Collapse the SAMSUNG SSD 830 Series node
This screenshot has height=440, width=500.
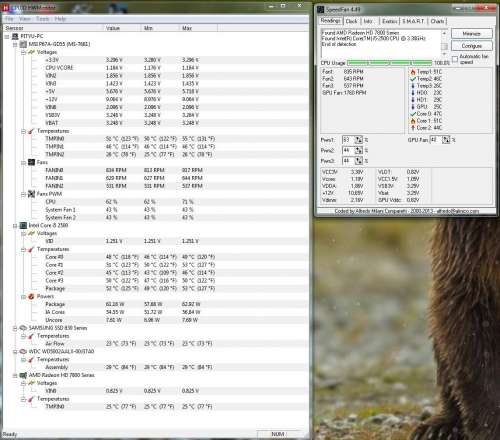coord(15,328)
